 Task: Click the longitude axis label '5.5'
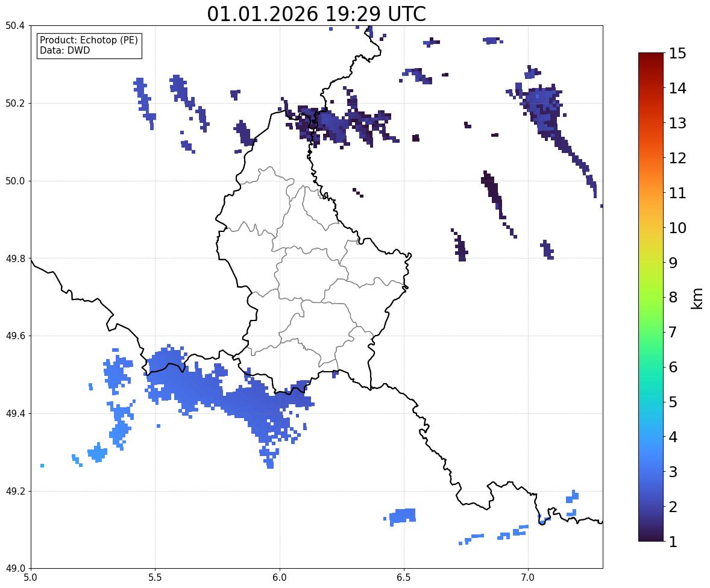(155, 578)
